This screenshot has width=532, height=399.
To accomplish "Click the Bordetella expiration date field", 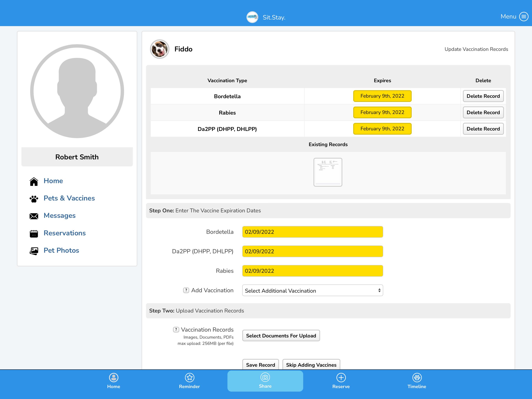I will [x=312, y=232].
